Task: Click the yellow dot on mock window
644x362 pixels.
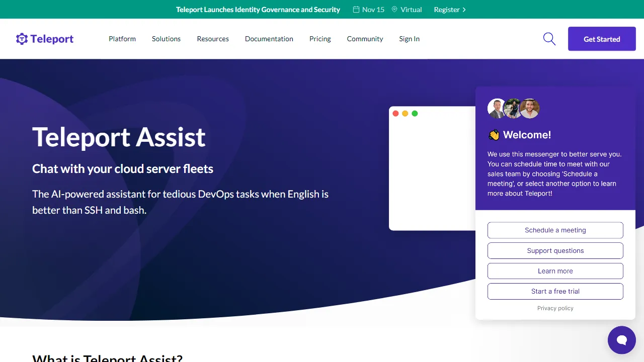Action: (x=405, y=114)
